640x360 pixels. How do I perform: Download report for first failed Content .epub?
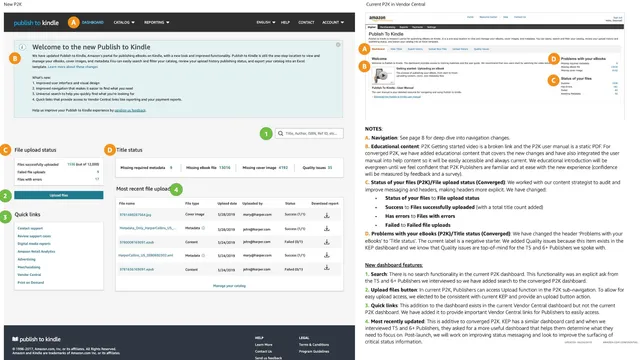[327, 242]
